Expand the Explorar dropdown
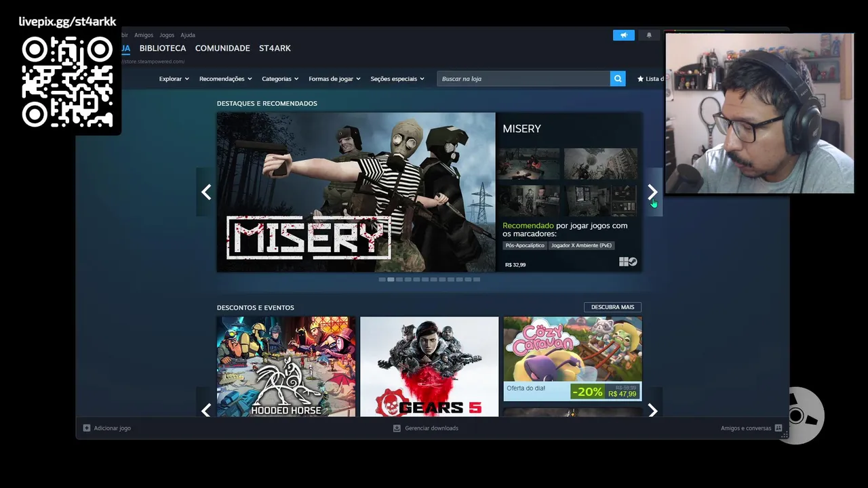 (174, 79)
